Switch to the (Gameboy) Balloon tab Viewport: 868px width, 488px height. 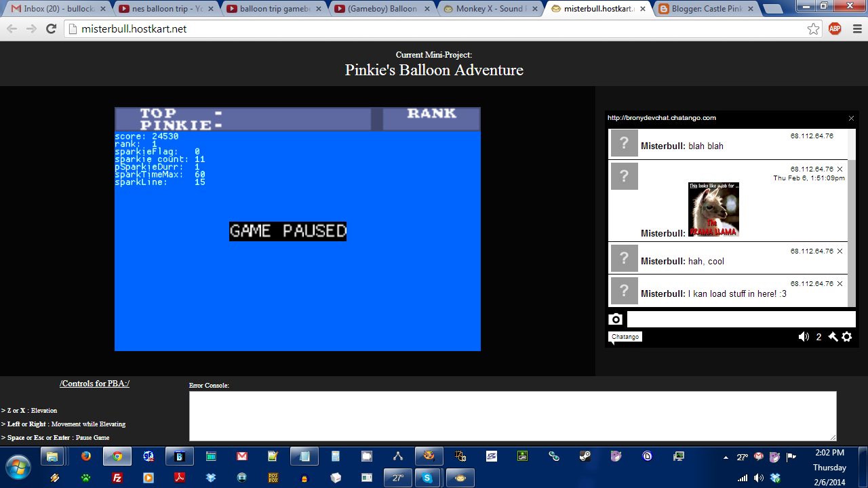(380, 9)
